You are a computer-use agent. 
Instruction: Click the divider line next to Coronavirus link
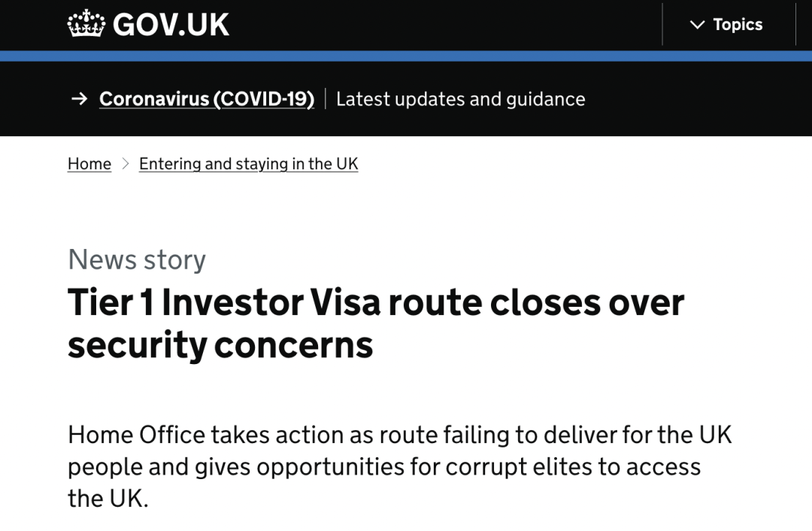coord(326,99)
